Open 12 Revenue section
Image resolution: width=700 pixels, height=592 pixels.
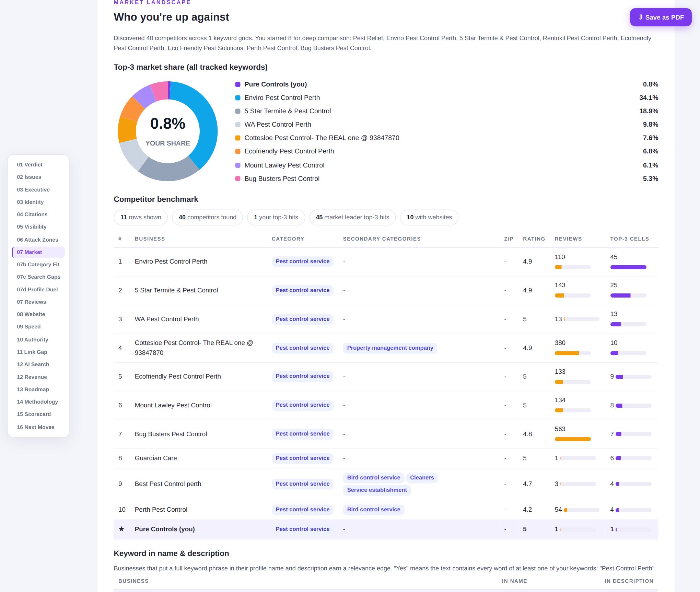coord(32,377)
